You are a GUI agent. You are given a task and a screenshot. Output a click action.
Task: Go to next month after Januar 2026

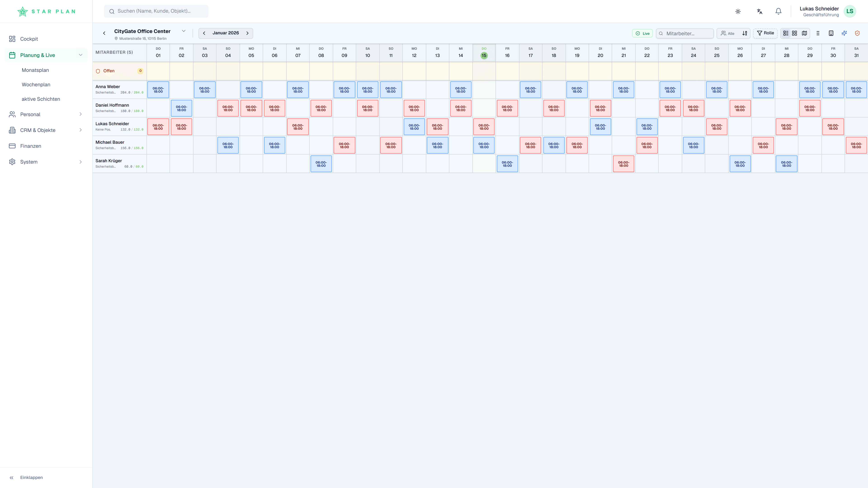pyautogui.click(x=247, y=33)
